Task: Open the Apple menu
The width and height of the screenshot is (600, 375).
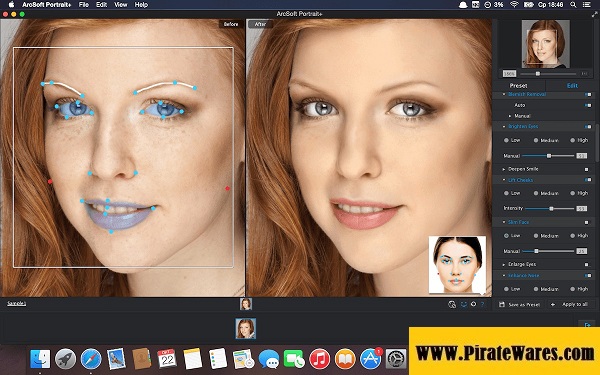Action: click(11, 5)
